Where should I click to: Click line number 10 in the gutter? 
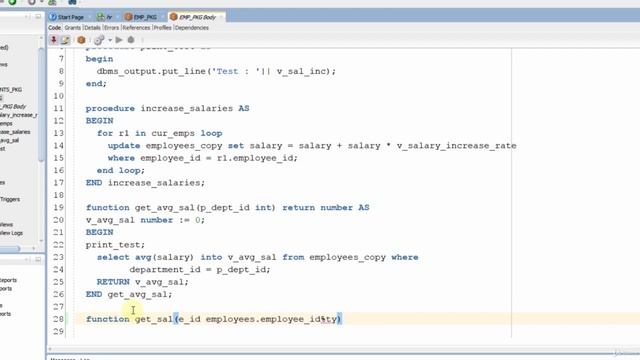pyautogui.click(x=58, y=96)
